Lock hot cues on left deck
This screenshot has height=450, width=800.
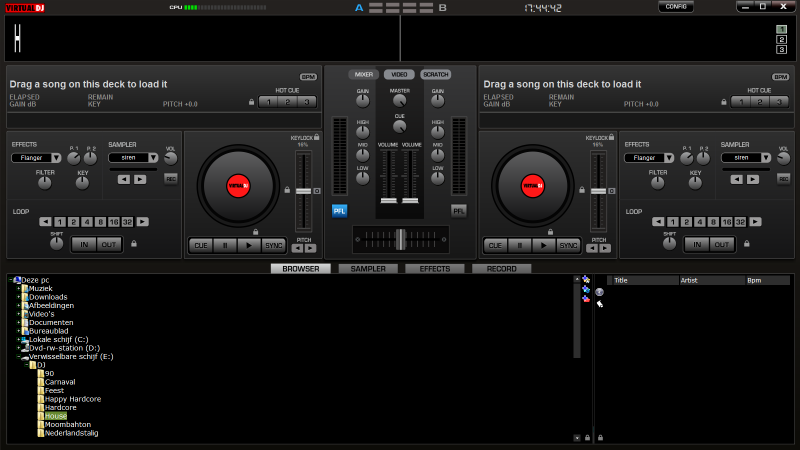[x=252, y=102]
